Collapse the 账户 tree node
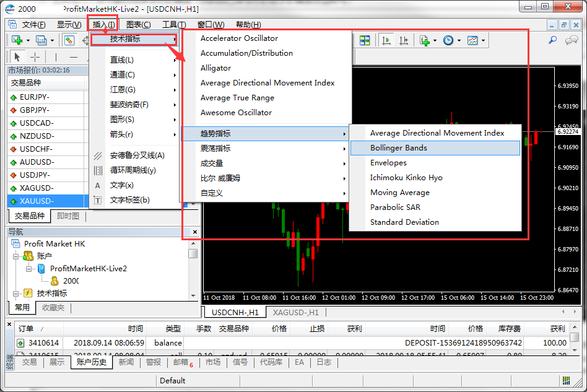This screenshot has width=587, height=392. 17,256
